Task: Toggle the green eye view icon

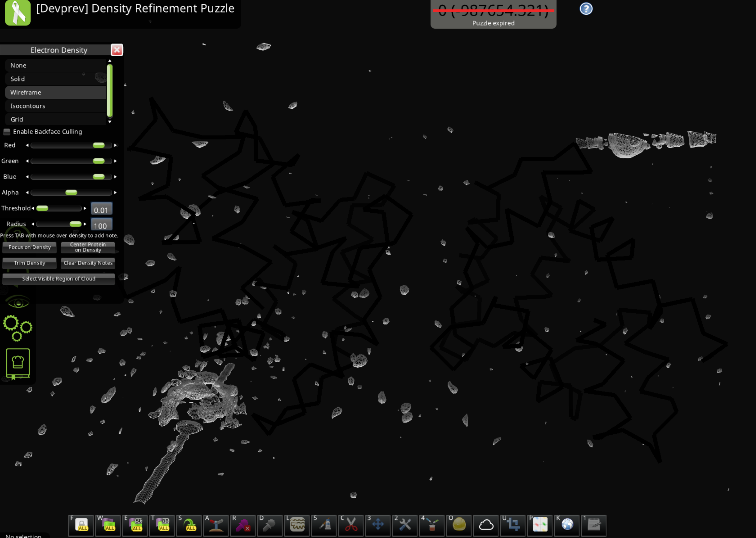Action: pyautogui.click(x=18, y=302)
